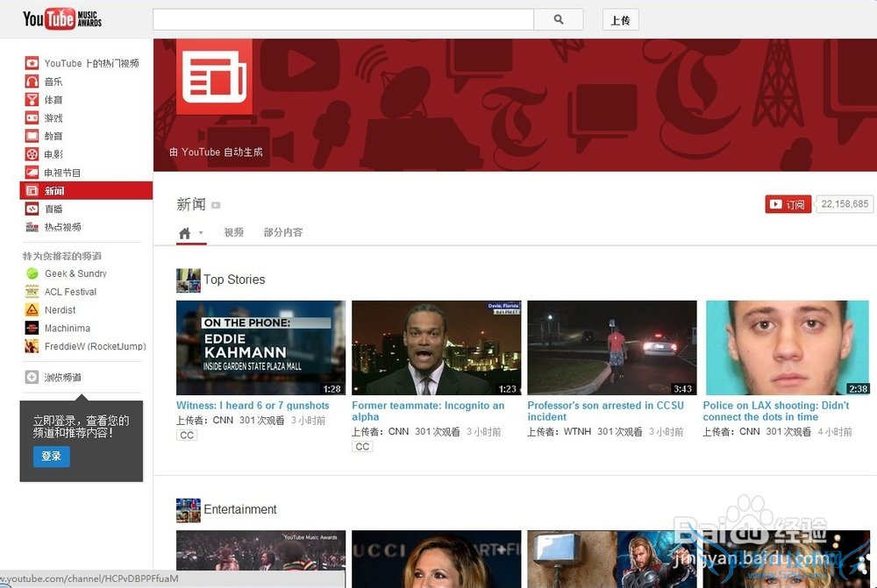877x588 pixels.
Task: Open the 电视节目 sidebar entry
Action: coord(62,173)
